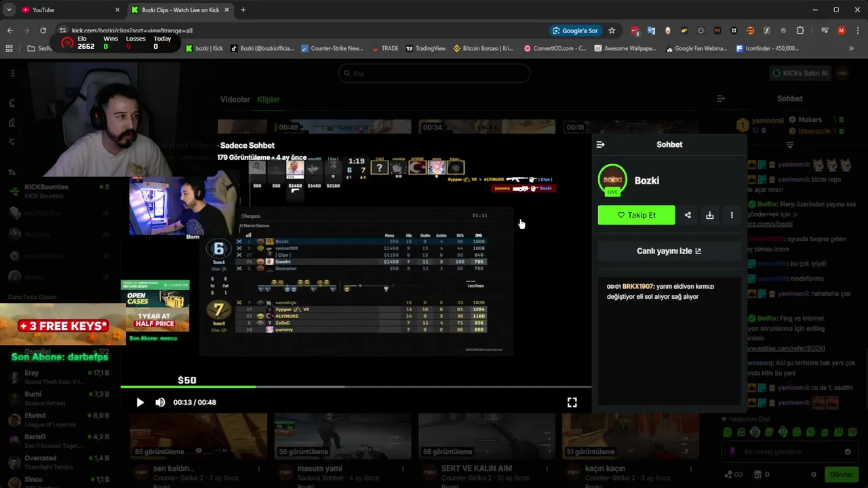Viewport: 868px width, 488px height.
Task: Click the Sadece Sohbet clip title
Action: [248, 145]
